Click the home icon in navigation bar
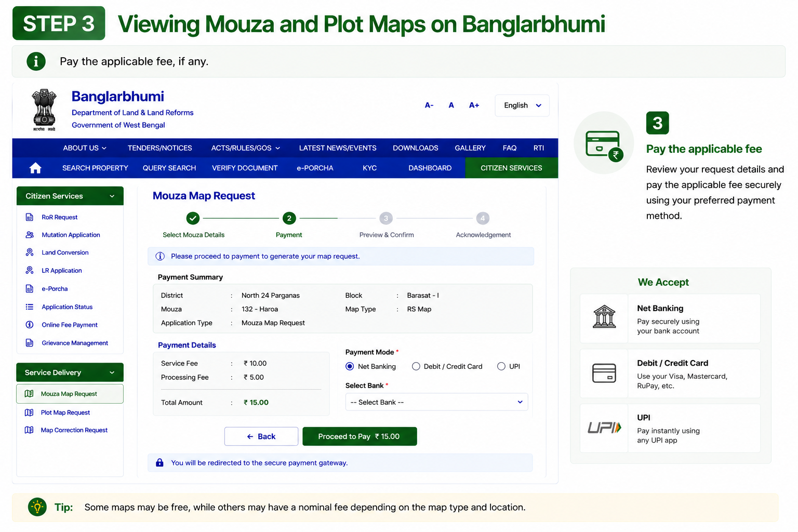This screenshot has width=798, height=532. point(35,168)
